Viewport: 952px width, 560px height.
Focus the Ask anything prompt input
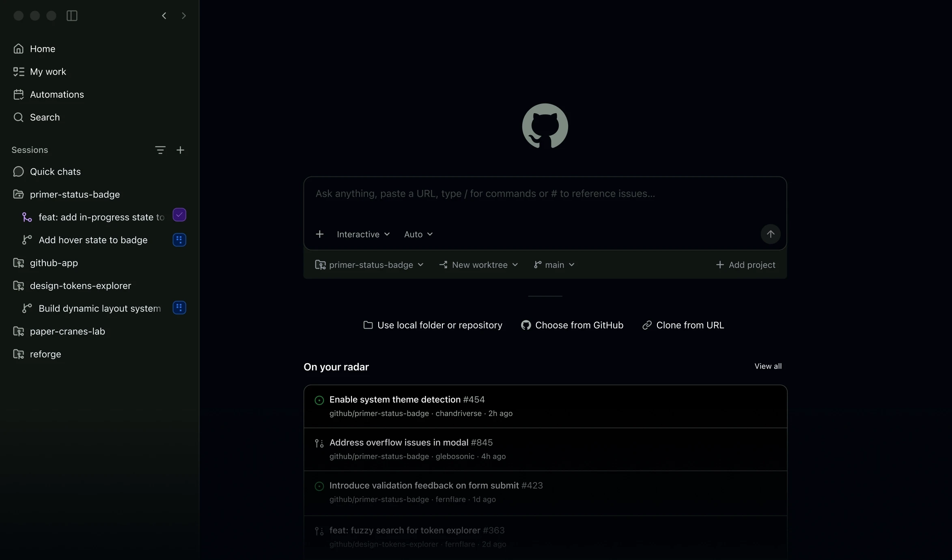545,194
